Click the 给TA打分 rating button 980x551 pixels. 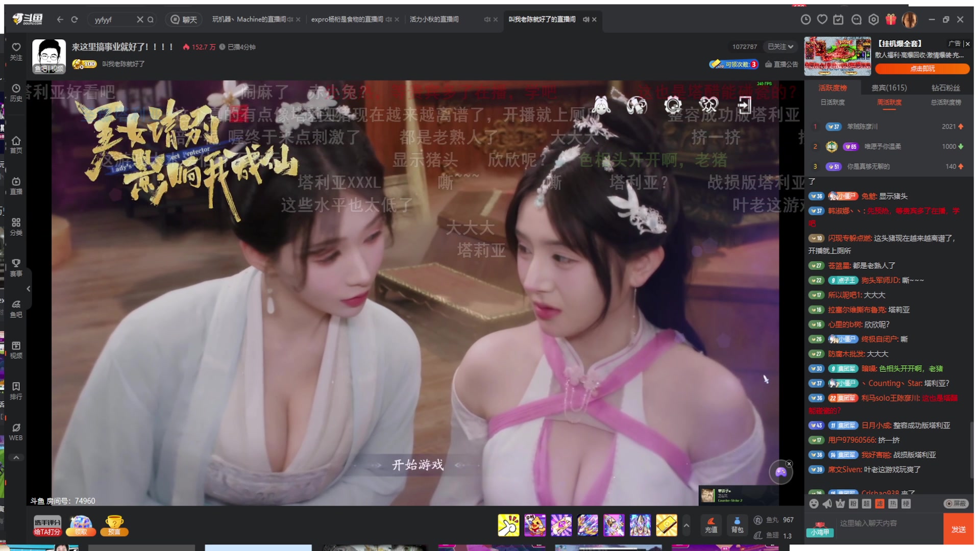[x=47, y=525]
